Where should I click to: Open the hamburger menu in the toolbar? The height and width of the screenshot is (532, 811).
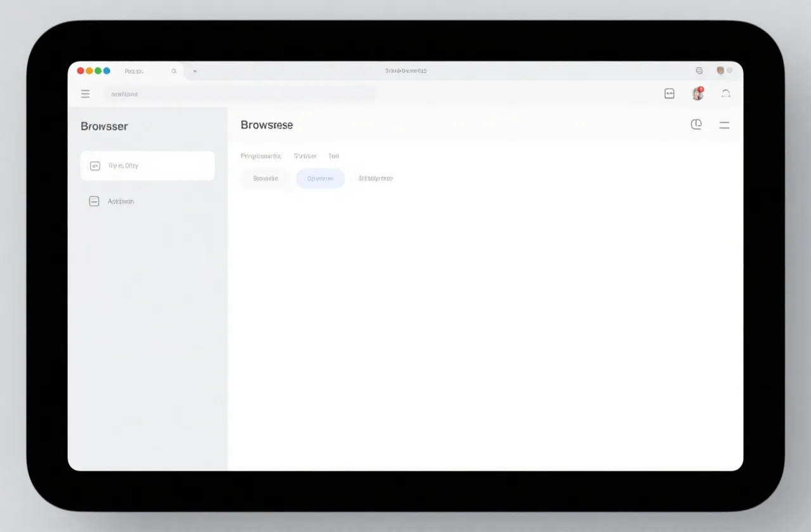point(86,94)
